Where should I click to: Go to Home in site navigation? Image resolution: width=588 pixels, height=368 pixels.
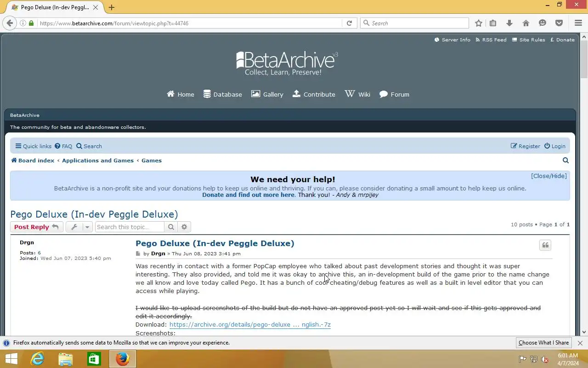181,94
